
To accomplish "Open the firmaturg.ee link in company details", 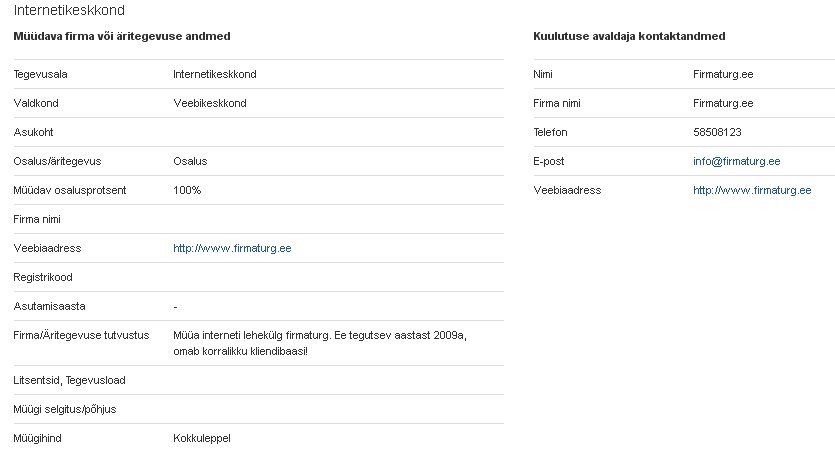I will coord(232,248).
